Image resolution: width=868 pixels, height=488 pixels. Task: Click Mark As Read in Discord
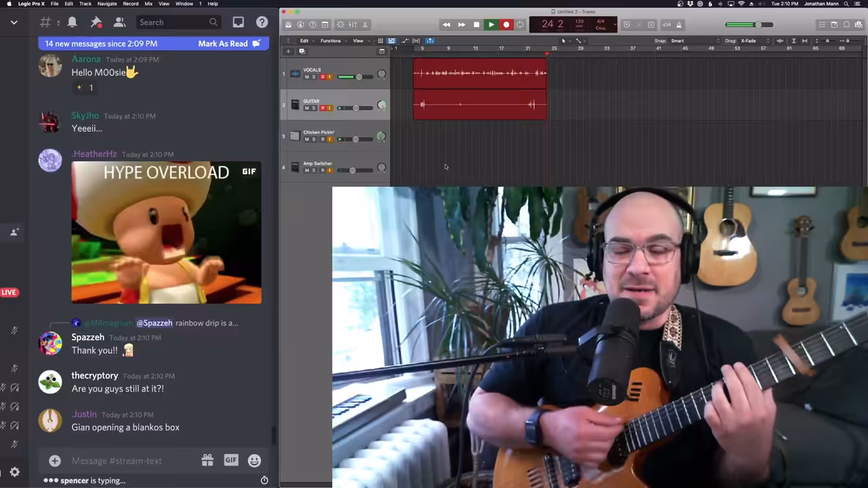click(229, 43)
